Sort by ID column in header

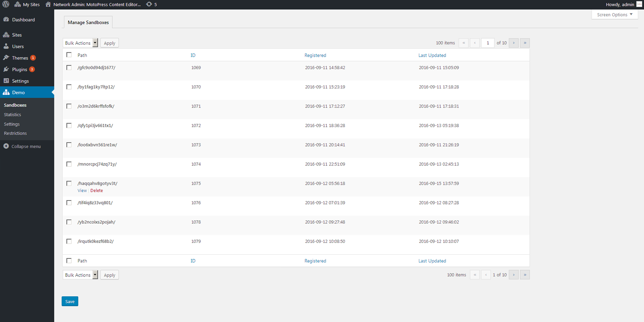click(193, 55)
